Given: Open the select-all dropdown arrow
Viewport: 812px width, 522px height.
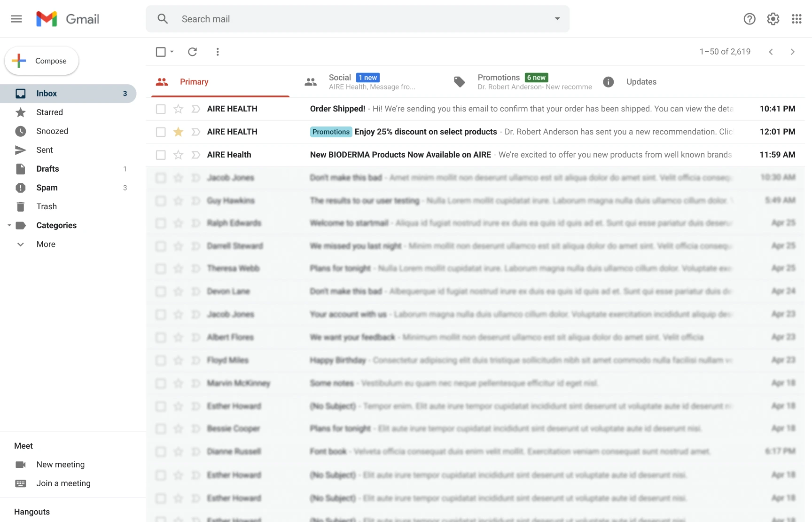Looking at the screenshot, I should (172, 52).
